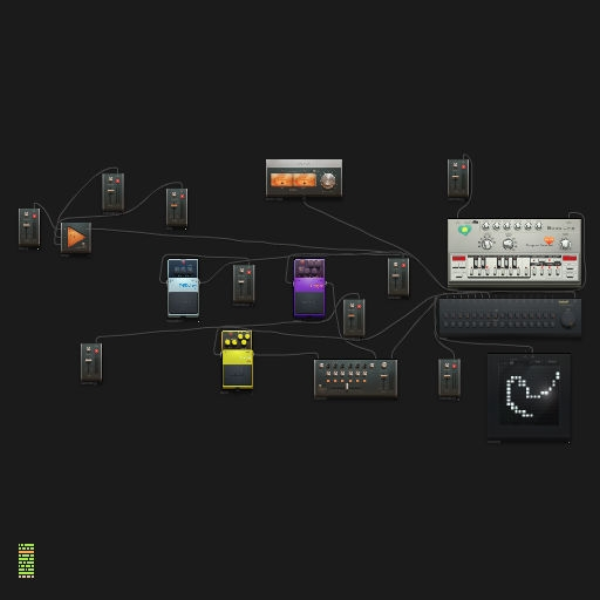Click the top-right yellow knob on the yellow pedal
The height and width of the screenshot is (600, 600).
[247, 336]
